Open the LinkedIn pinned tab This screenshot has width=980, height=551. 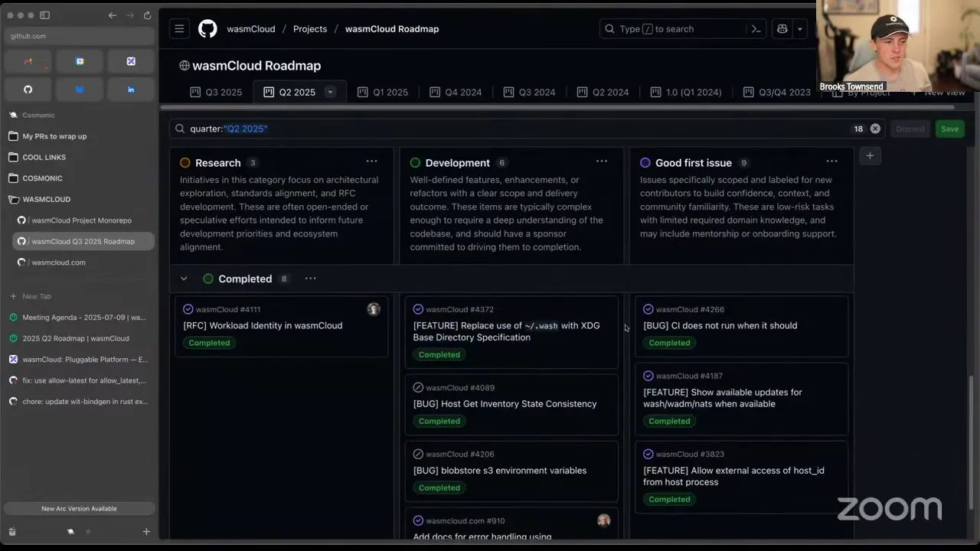coord(131,90)
